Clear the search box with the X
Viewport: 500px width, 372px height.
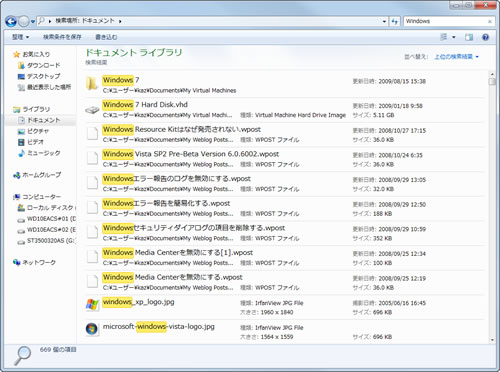[x=490, y=21]
